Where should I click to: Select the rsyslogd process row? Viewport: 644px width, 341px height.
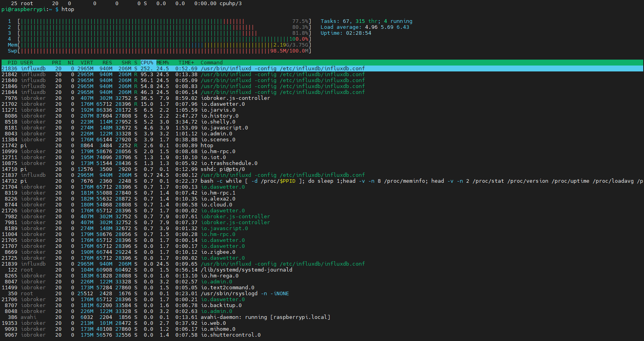tap(245, 294)
